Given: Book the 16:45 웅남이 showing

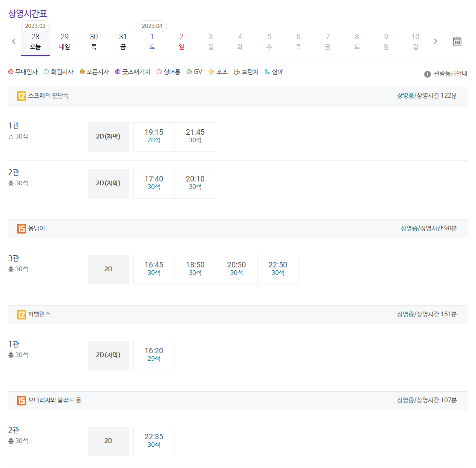Looking at the screenshot, I should point(154,269).
